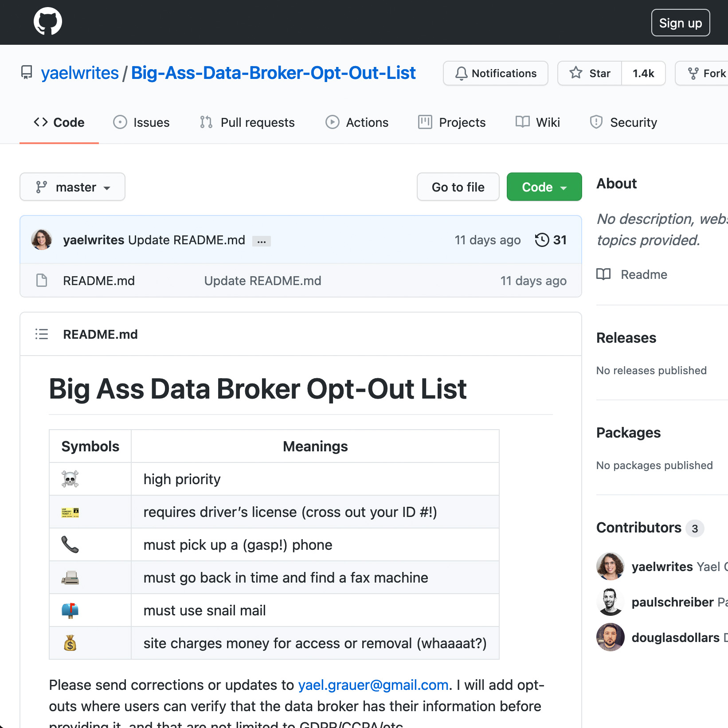Open the yaelwrites commit author link
This screenshot has height=728, width=728.
(94, 240)
